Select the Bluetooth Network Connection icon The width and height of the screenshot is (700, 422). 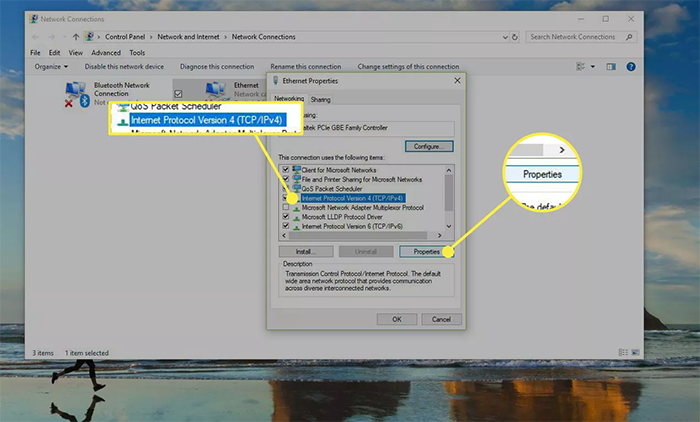[x=76, y=94]
